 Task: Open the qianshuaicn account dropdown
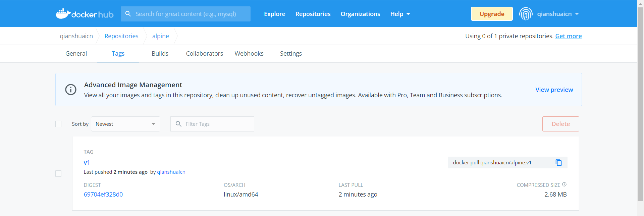coord(558,14)
